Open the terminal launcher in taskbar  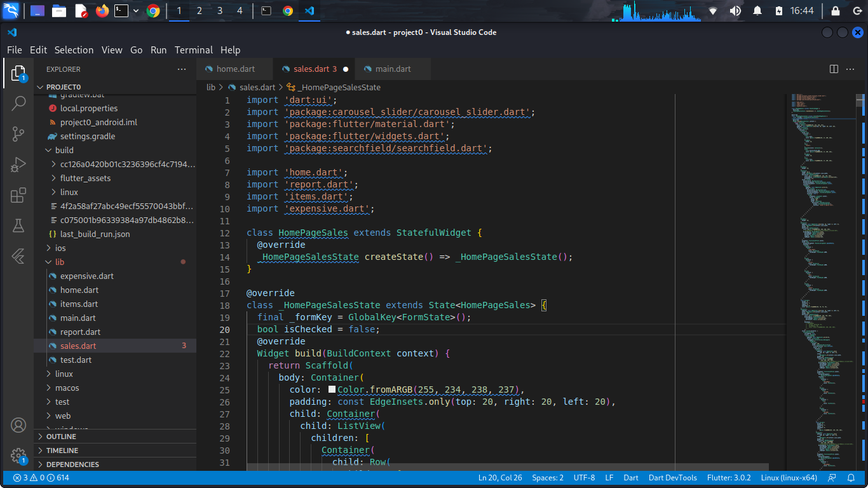[x=121, y=11]
